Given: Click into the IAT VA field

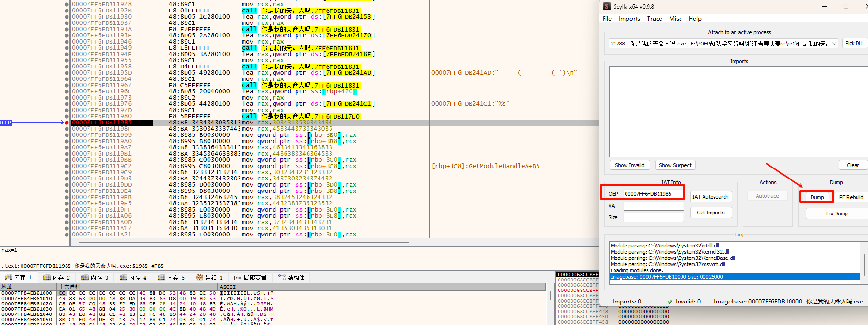Looking at the screenshot, I should [653, 206].
